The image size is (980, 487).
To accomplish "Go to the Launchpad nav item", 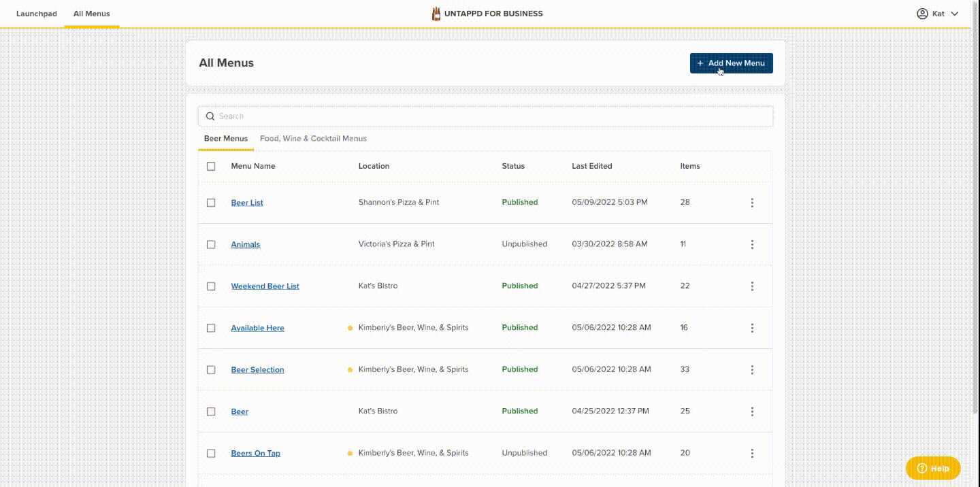I will click(x=37, y=14).
